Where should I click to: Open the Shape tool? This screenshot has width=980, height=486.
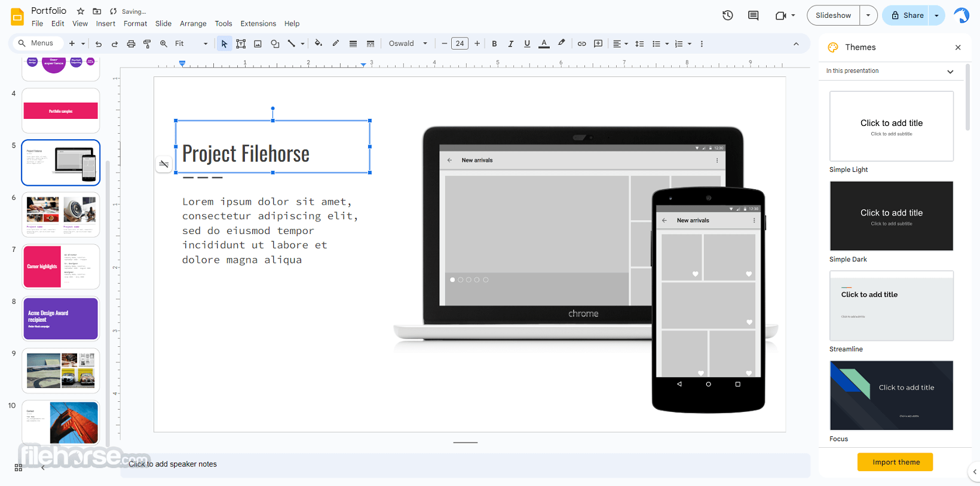click(275, 44)
